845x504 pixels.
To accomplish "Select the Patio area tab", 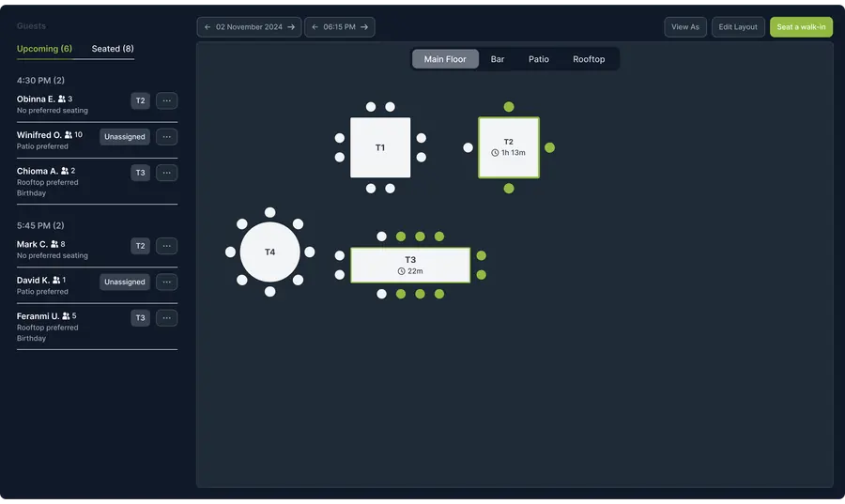I will point(538,59).
